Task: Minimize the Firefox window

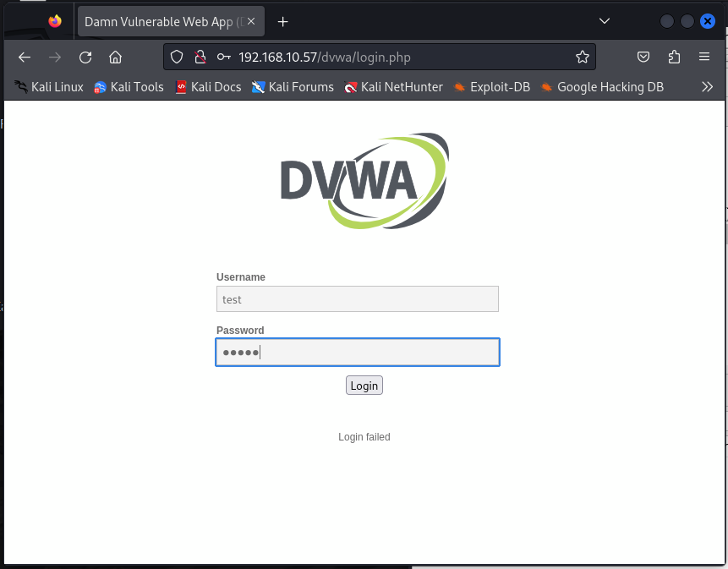Action: (x=667, y=21)
